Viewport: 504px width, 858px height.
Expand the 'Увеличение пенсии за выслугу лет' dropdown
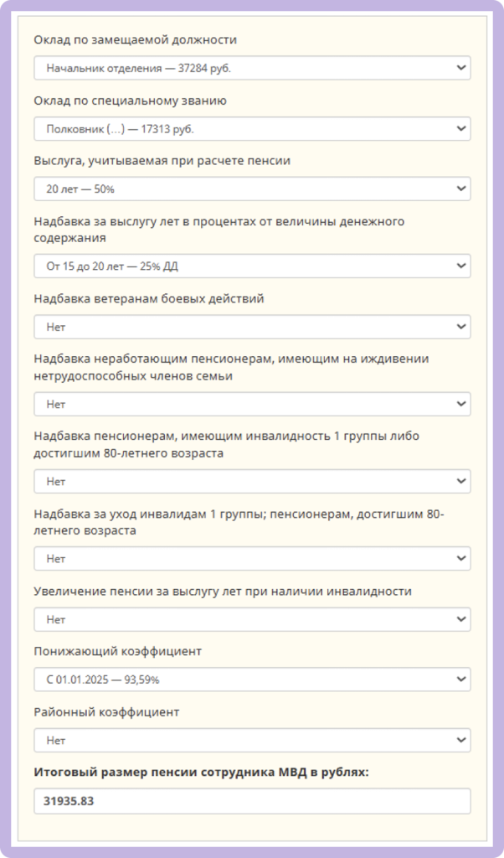click(x=251, y=619)
